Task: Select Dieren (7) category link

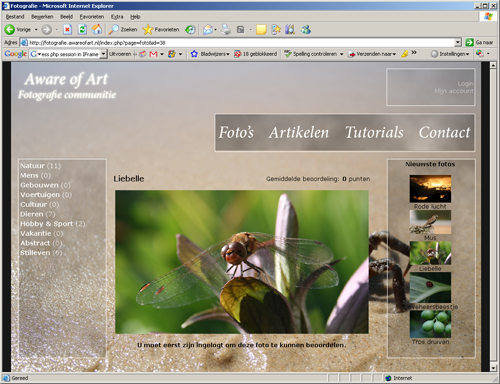Action: 38,214
